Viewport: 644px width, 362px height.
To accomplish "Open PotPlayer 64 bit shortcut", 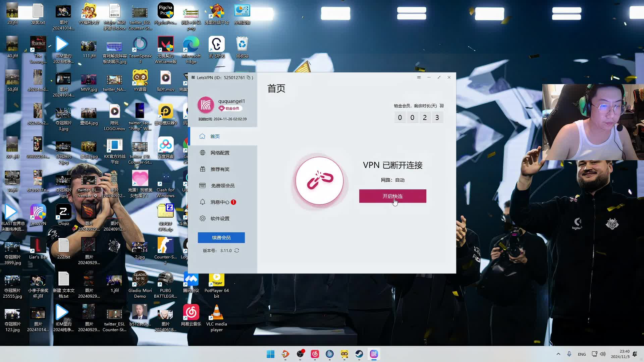I will coord(216,286).
